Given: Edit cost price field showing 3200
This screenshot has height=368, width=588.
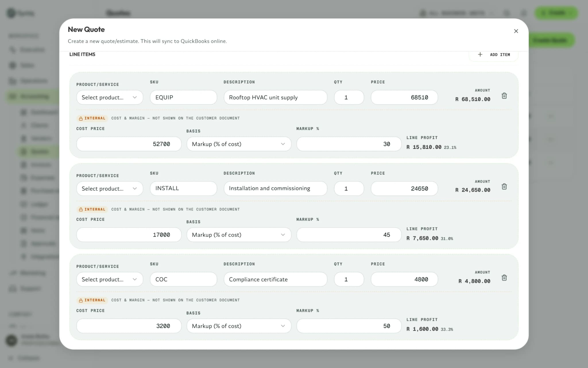Looking at the screenshot, I should [x=129, y=326].
